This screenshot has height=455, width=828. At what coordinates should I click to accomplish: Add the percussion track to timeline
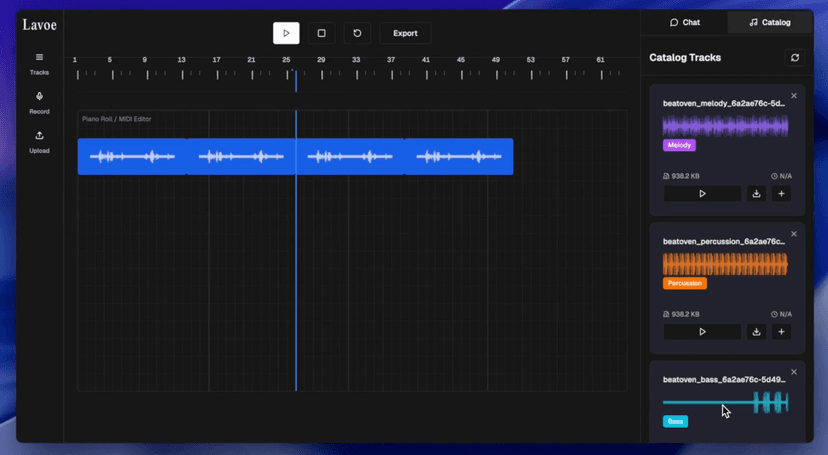[x=781, y=332]
